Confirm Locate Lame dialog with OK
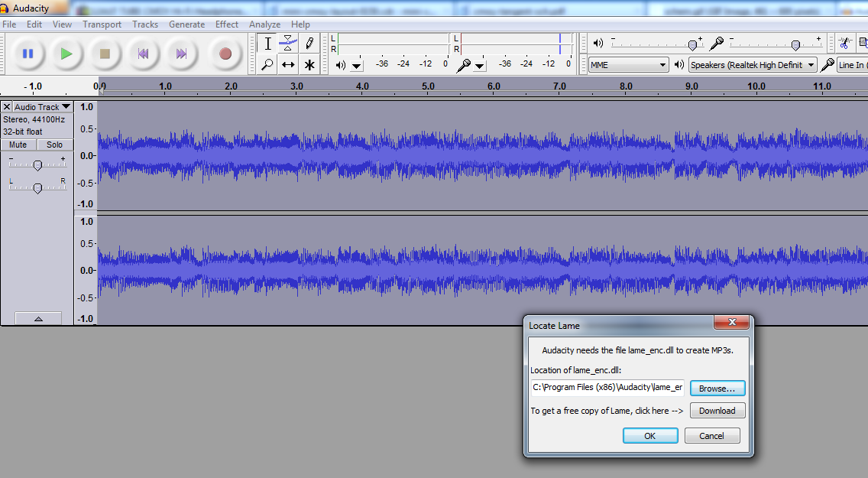This screenshot has height=478, width=868. (650, 436)
